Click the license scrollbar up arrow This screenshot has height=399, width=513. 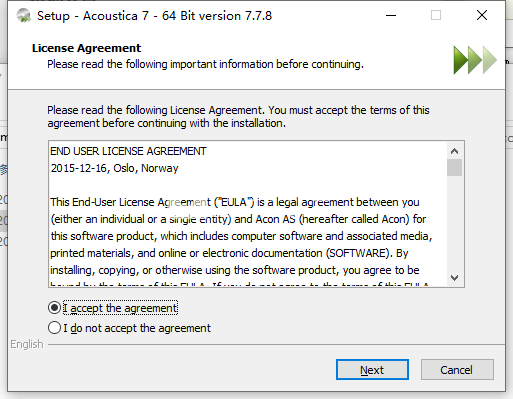click(x=454, y=151)
